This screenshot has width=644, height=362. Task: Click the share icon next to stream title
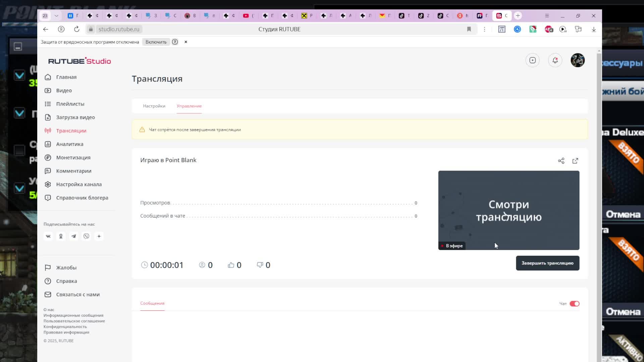pyautogui.click(x=560, y=161)
